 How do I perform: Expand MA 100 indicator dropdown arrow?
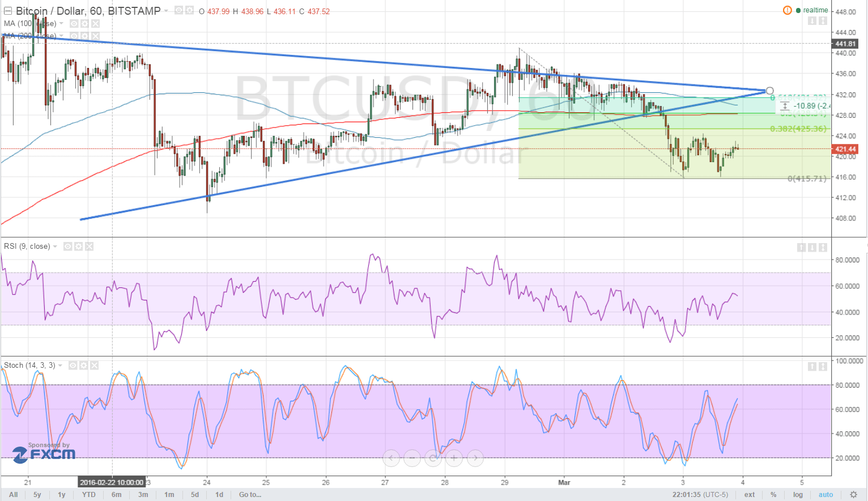point(61,24)
